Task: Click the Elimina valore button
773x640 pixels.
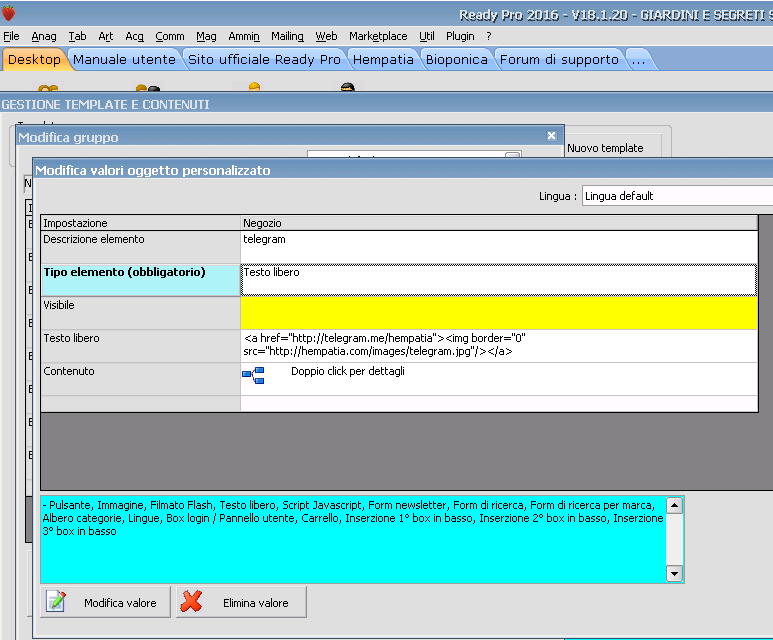Action: tap(241, 602)
